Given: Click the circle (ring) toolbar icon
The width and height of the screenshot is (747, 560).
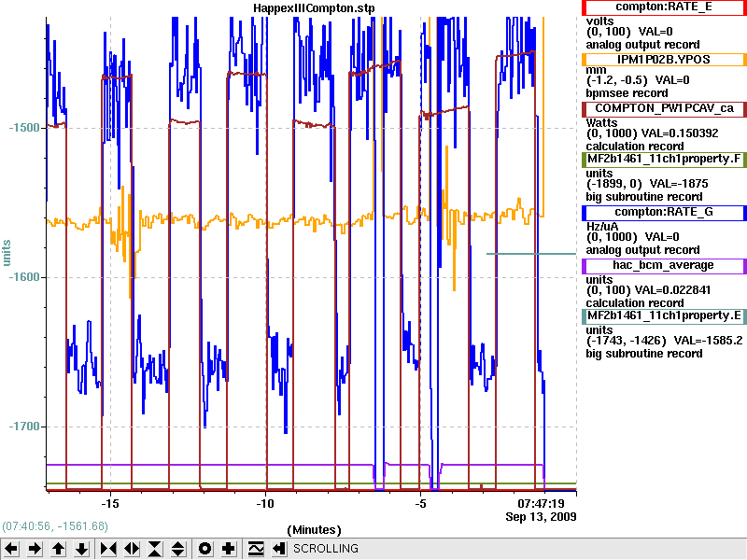Looking at the screenshot, I should coord(204,549).
